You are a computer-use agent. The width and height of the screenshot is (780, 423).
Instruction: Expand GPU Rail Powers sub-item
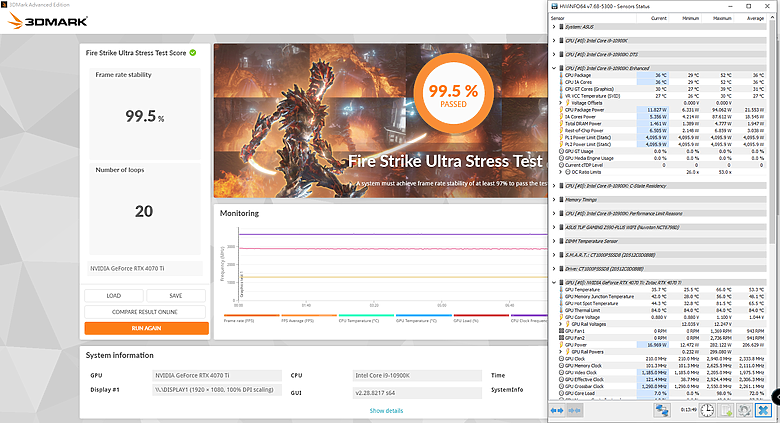click(561, 352)
